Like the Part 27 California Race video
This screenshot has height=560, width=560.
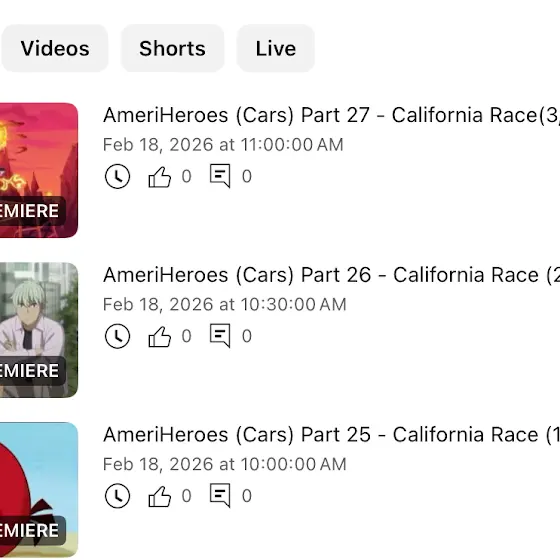coord(160,176)
